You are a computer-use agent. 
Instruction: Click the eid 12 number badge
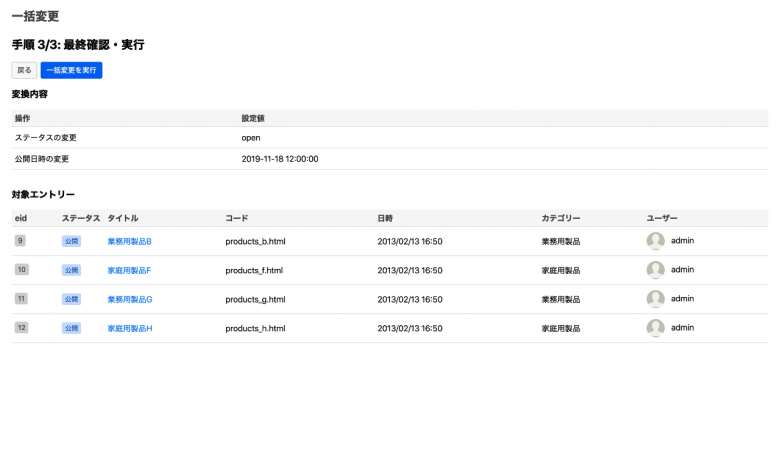(x=21, y=328)
